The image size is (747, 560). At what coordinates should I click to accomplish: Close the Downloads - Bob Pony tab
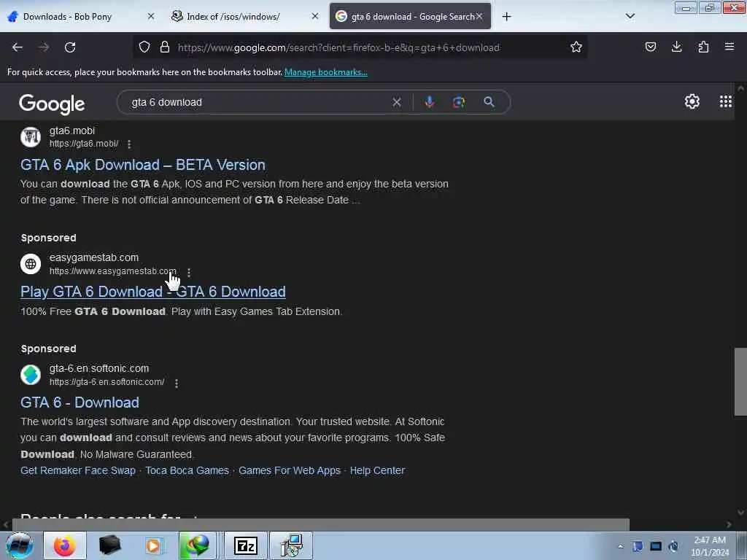pos(150,16)
